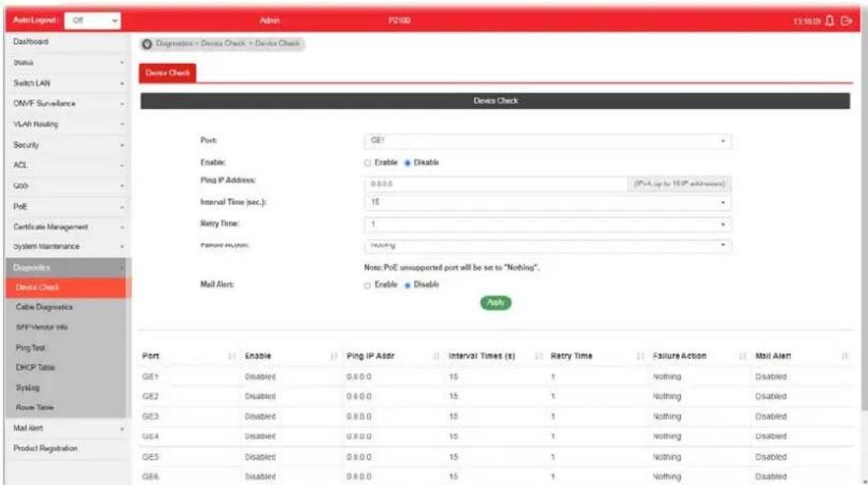868x485 pixels.
Task: Select Disable radio for port Enable
Action: [x=407, y=163]
